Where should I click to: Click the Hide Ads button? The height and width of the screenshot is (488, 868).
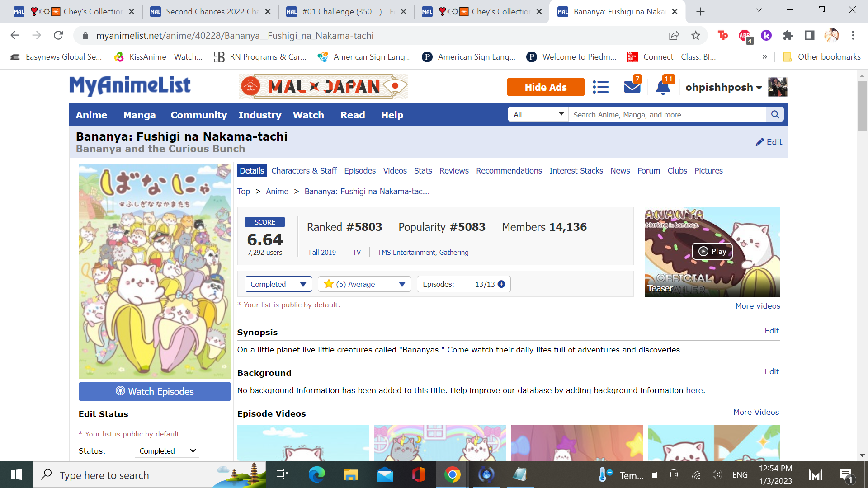pyautogui.click(x=546, y=87)
